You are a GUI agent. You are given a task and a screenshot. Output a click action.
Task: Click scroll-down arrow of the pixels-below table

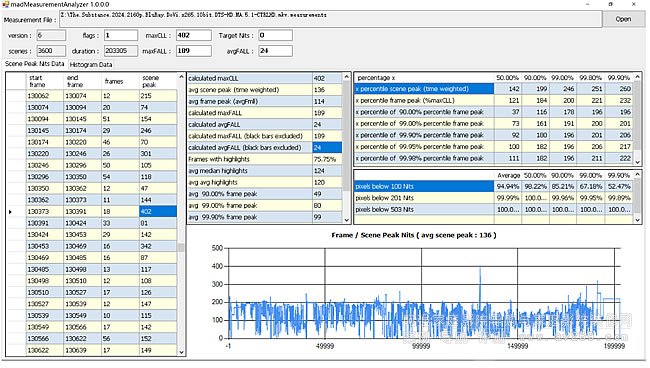(x=638, y=220)
